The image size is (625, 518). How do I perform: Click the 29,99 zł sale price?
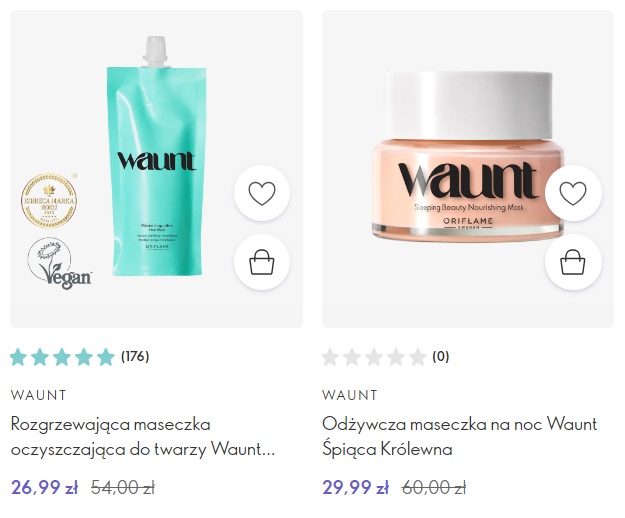coord(356,487)
